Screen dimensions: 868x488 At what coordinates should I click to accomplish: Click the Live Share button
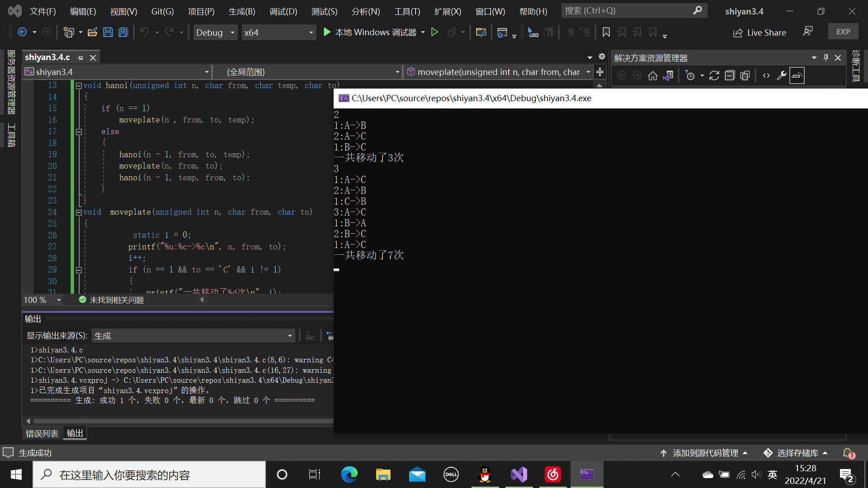click(759, 33)
